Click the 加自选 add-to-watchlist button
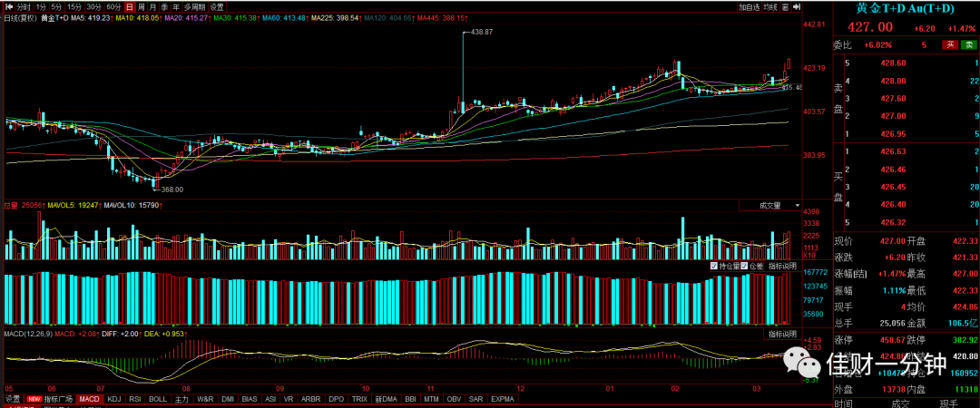 point(749,7)
